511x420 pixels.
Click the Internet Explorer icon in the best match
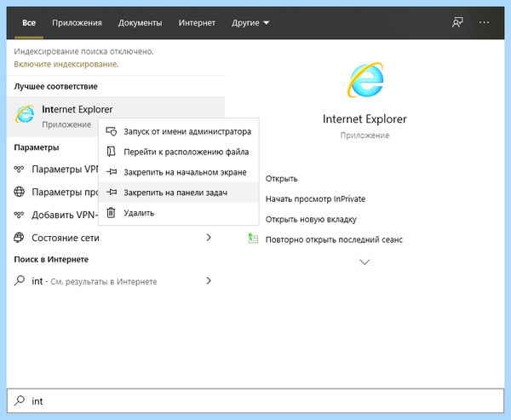coord(25,114)
